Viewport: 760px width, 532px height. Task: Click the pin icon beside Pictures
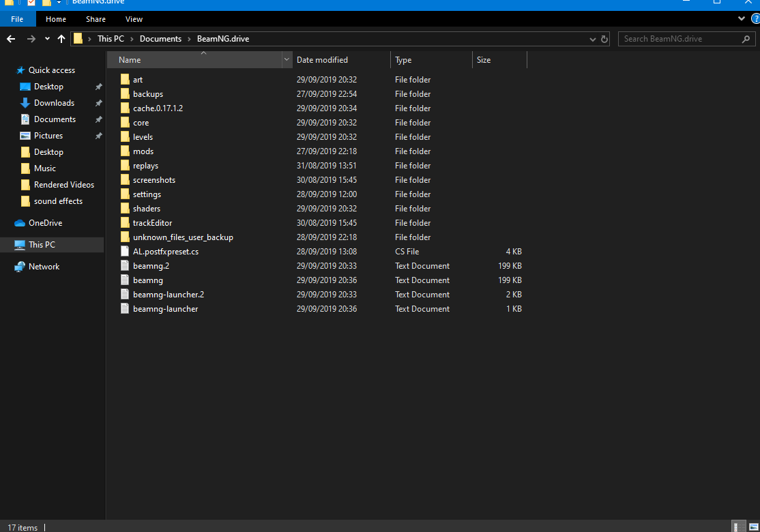(x=98, y=136)
